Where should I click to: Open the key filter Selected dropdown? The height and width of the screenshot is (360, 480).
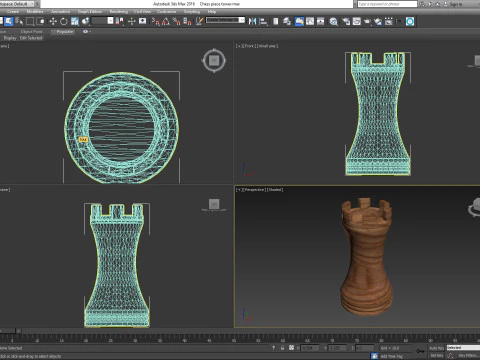(x=463, y=348)
